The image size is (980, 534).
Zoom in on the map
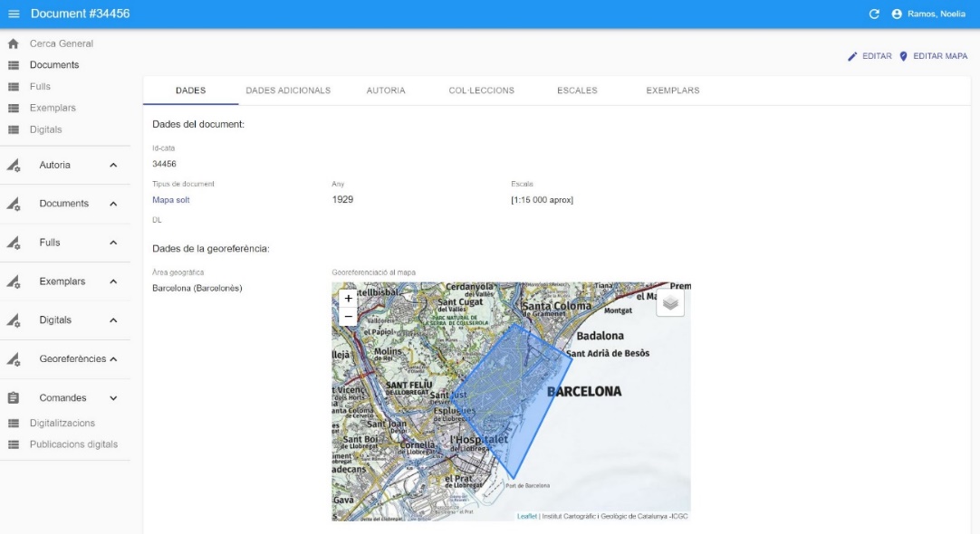348,299
